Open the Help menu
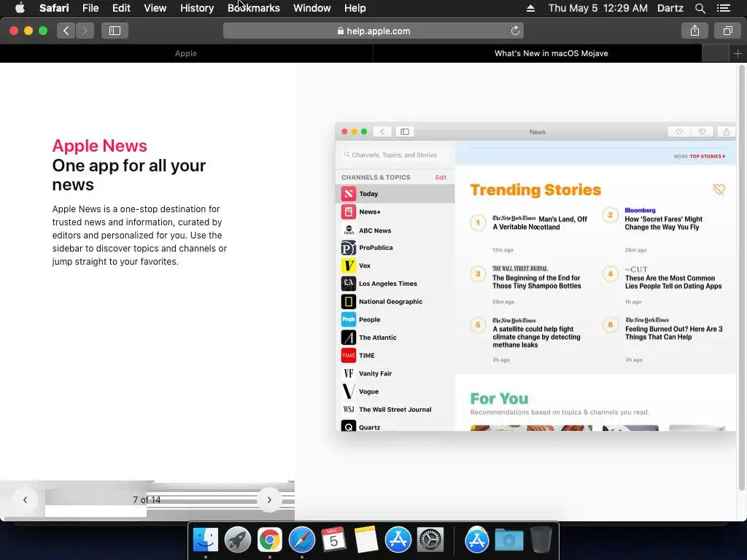 [x=355, y=8]
